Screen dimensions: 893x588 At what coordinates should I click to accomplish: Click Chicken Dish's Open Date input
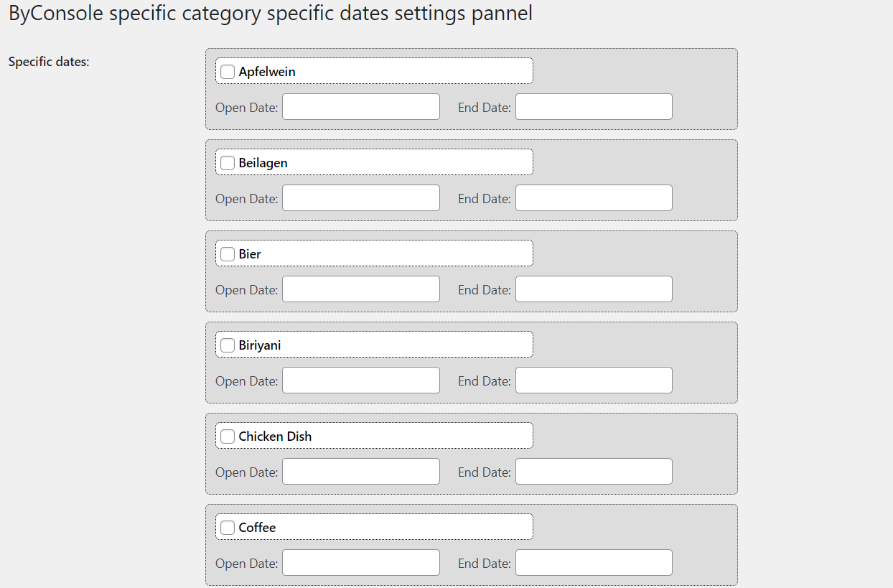coord(360,471)
